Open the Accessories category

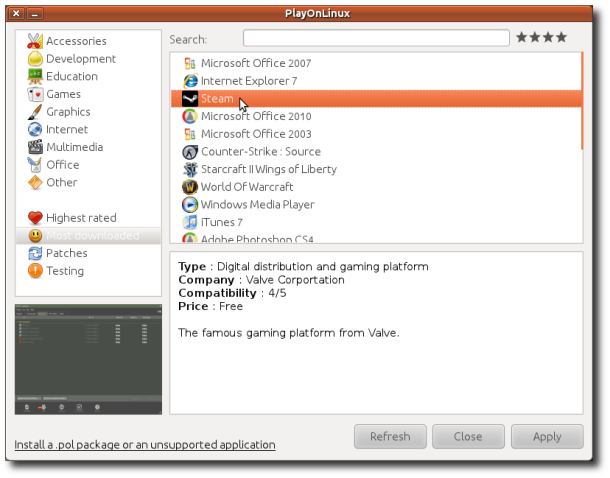(76, 41)
